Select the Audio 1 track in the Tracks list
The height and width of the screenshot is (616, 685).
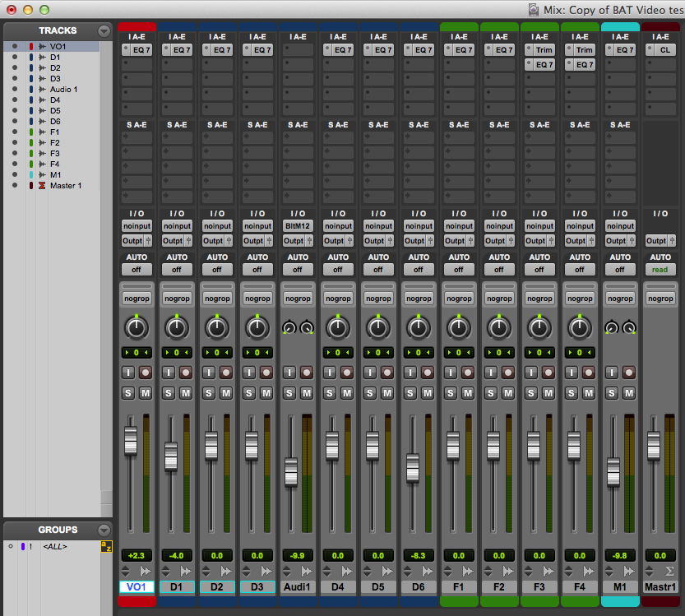pos(63,90)
